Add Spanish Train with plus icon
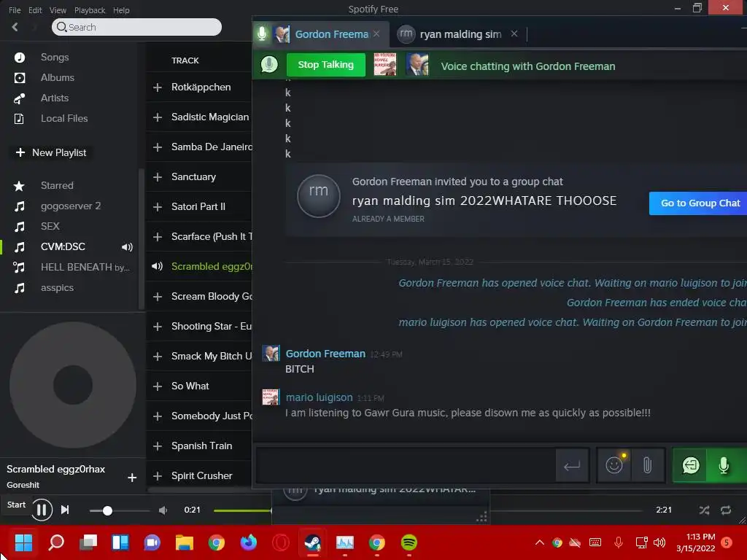747x560 pixels. click(158, 446)
